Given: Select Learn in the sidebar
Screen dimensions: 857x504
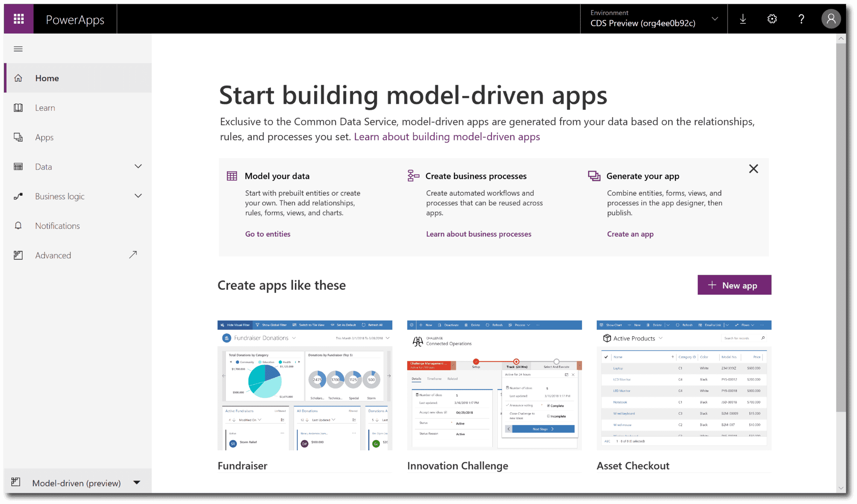Looking at the screenshot, I should [x=78, y=108].
